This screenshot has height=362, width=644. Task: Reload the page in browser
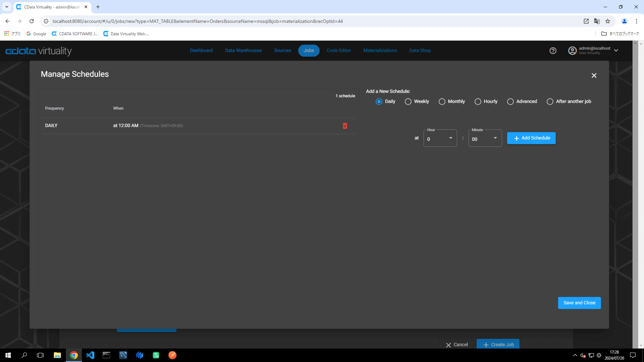(32, 21)
